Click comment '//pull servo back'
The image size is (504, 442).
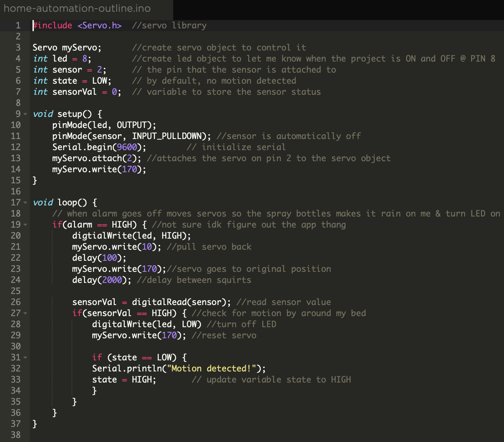point(209,247)
